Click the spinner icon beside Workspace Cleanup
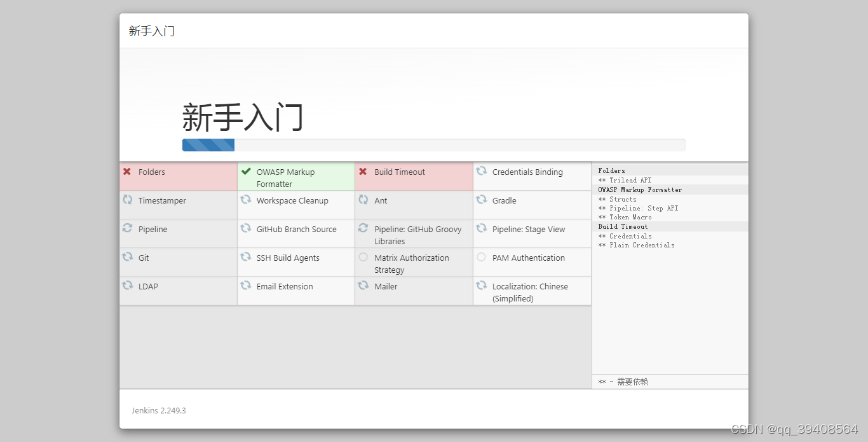The width and height of the screenshot is (868, 442). (x=245, y=200)
